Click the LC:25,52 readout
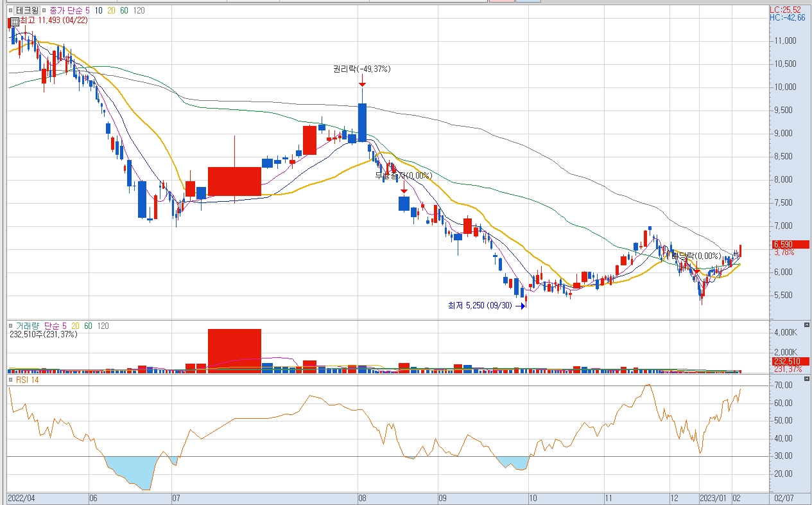Screen dimensions: 812x505 pyautogui.click(x=785, y=10)
